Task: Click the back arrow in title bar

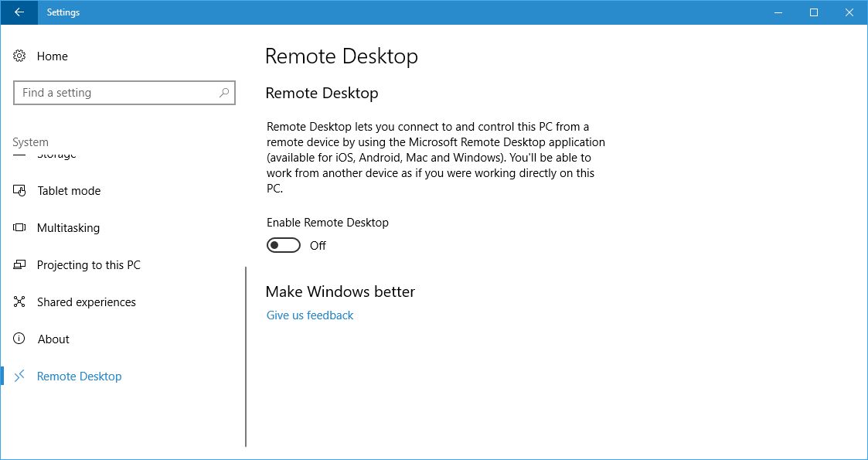Action: (19, 12)
